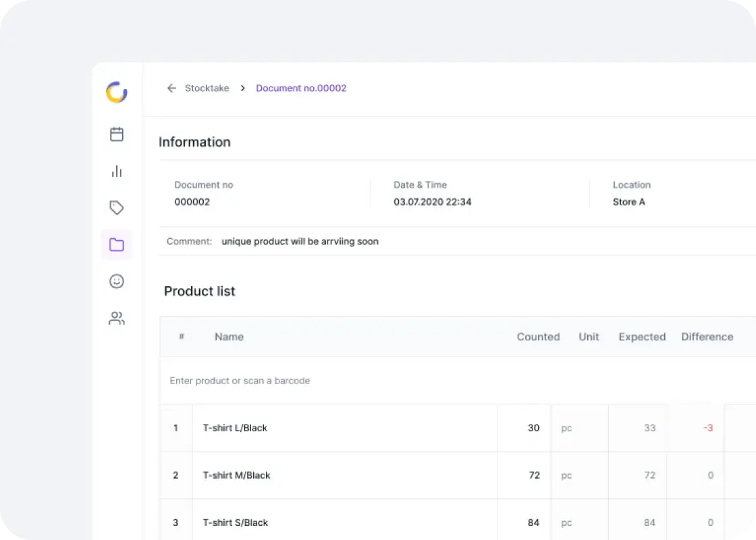Select the T-shirt M/Black row name
This screenshot has height=540, width=756.
[236, 475]
